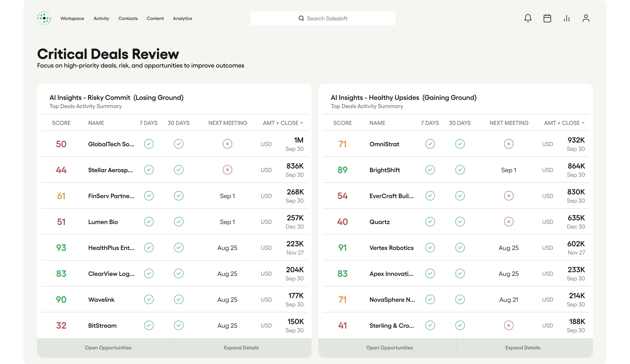Click the search magnifier icon
Viewport: 630px width, 364px height.
tap(301, 18)
